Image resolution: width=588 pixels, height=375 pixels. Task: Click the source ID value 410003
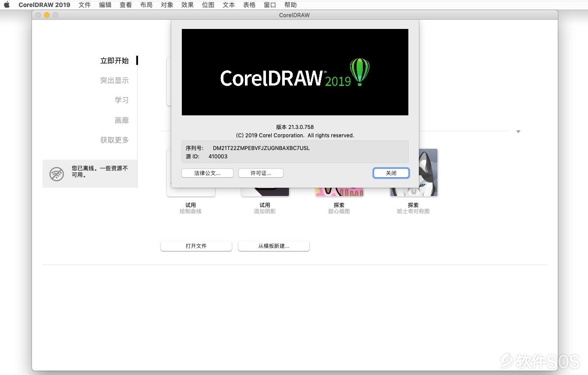(x=218, y=157)
